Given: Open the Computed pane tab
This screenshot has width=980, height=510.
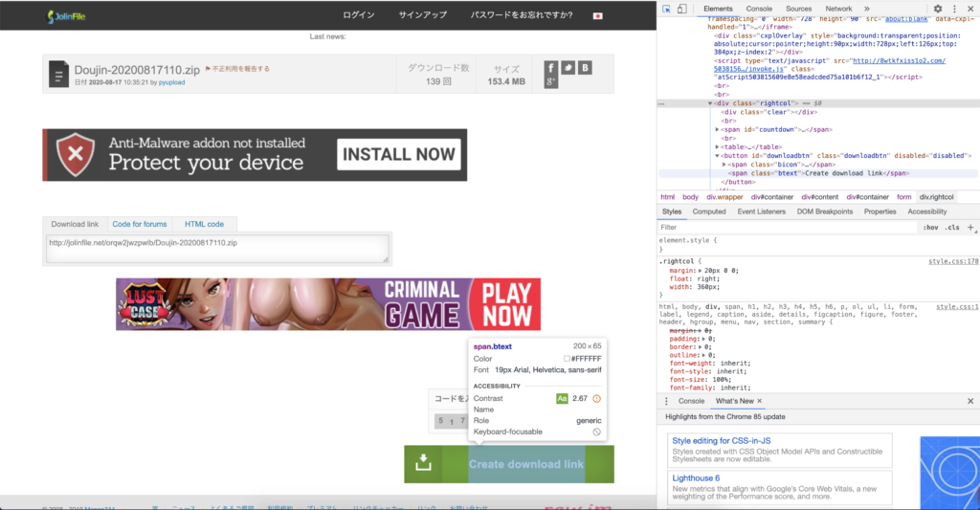Looking at the screenshot, I should (x=709, y=211).
